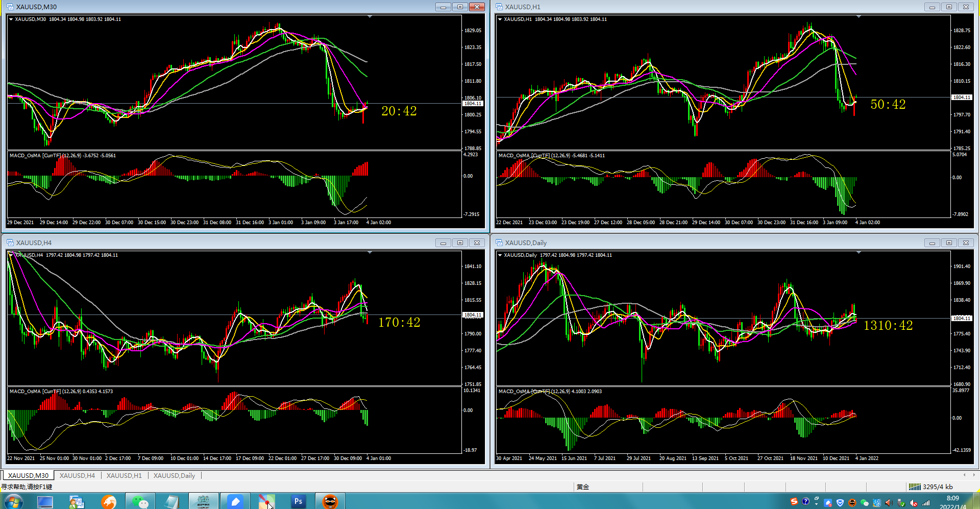Image resolution: width=980 pixels, height=509 pixels.
Task: Click the Daily MACD_OsMA indicator label
Action: tap(550, 392)
